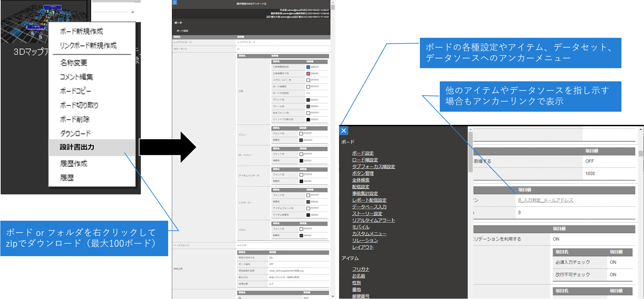Click the pink E96580 color swatch
The image size is (644, 299).
[308, 74]
